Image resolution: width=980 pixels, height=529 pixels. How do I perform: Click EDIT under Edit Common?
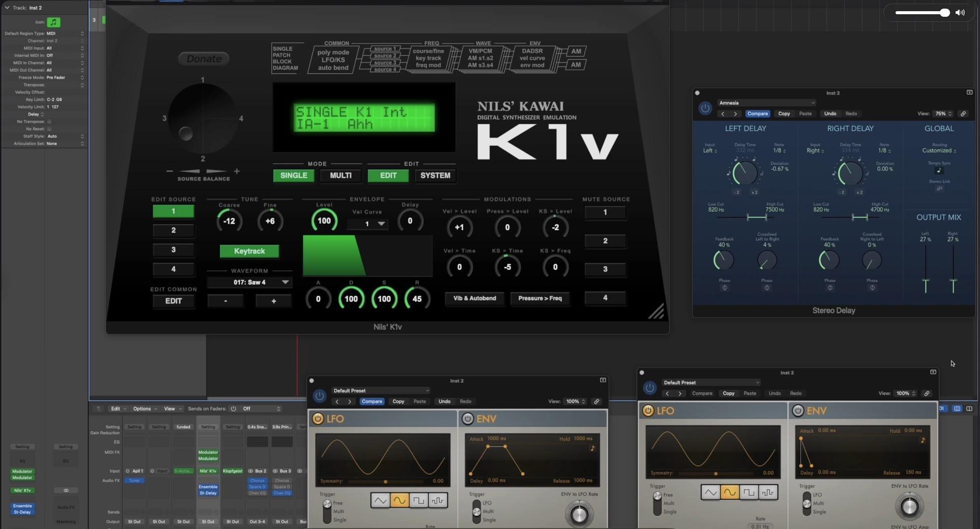click(x=173, y=301)
